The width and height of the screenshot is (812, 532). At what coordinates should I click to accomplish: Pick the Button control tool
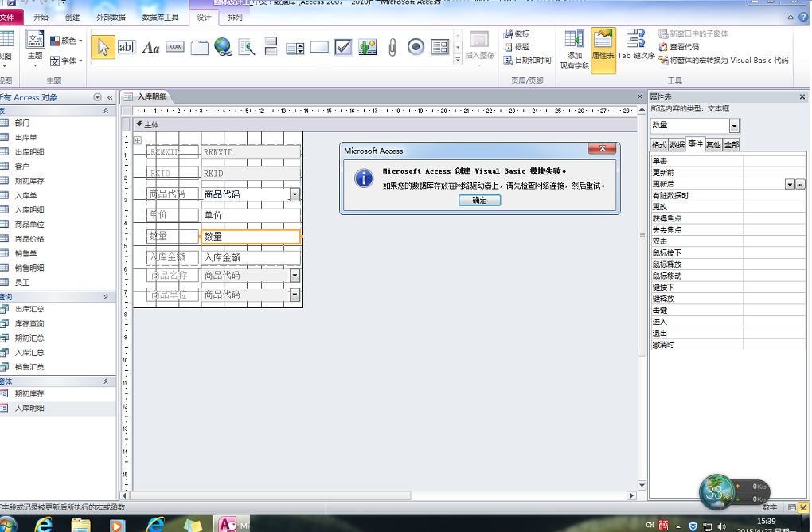(175, 47)
